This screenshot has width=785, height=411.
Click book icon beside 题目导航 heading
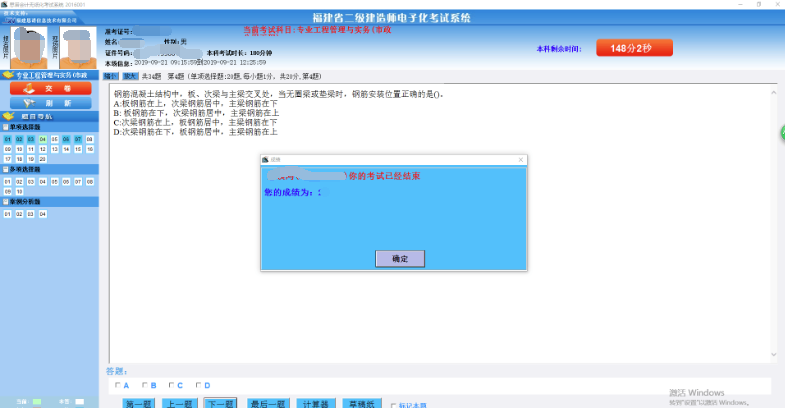[x=8, y=116]
